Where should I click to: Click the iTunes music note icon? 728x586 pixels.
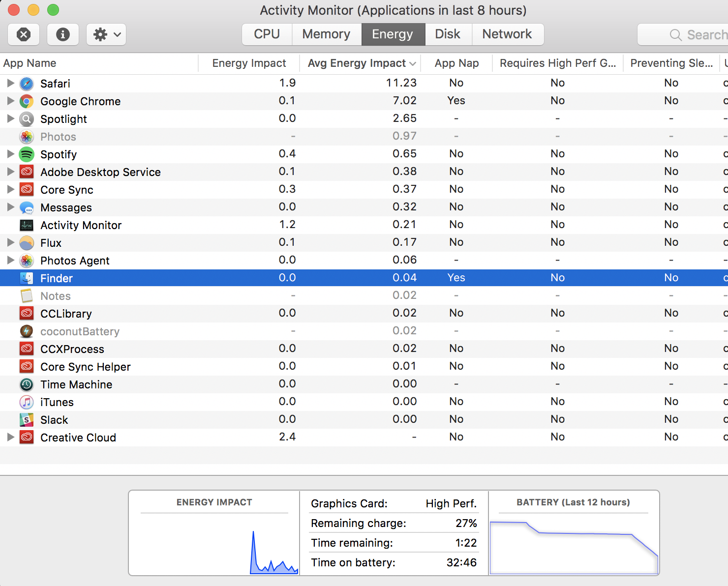27,402
